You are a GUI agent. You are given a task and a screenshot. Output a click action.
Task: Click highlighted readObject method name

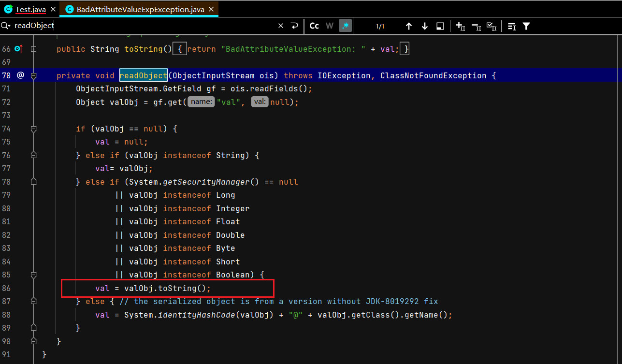coord(144,75)
